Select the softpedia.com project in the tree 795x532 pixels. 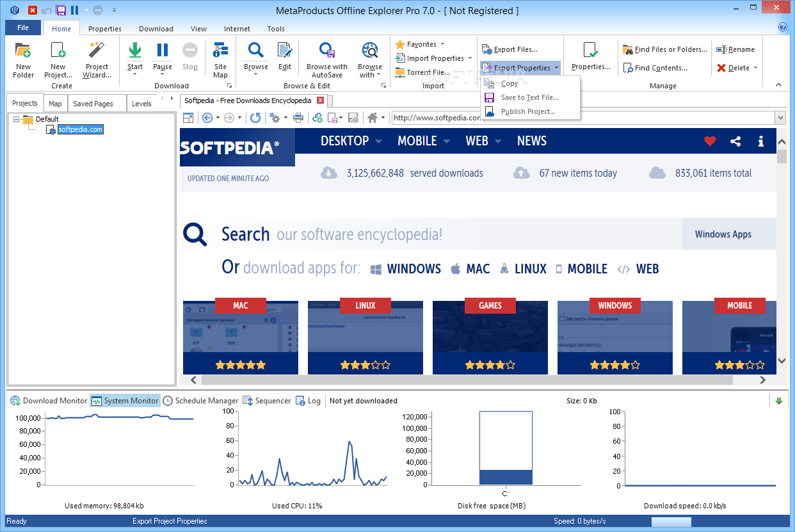tap(80, 129)
